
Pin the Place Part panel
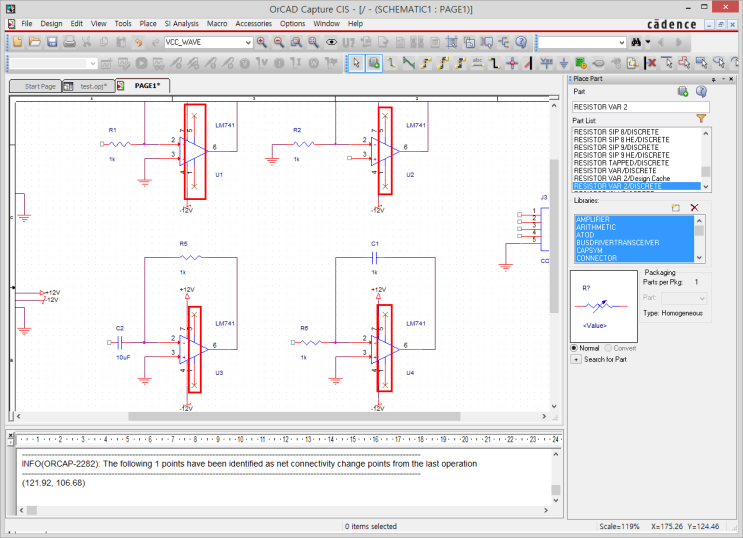point(714,79)
